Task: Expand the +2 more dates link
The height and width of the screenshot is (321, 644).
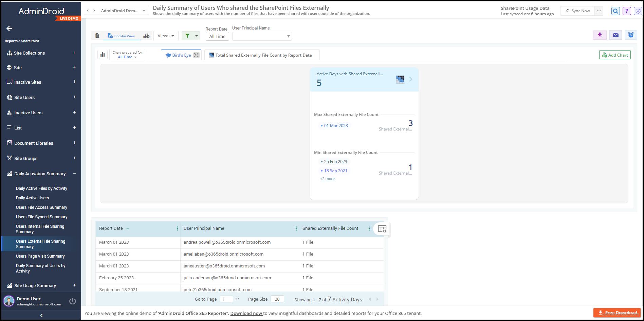Action: (x=327, y=179)
